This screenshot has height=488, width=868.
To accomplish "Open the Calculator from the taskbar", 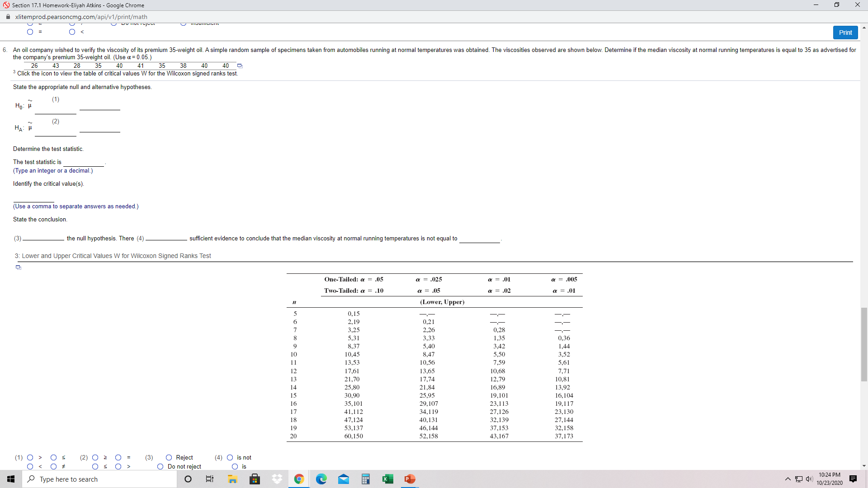I will coord(366,479).
